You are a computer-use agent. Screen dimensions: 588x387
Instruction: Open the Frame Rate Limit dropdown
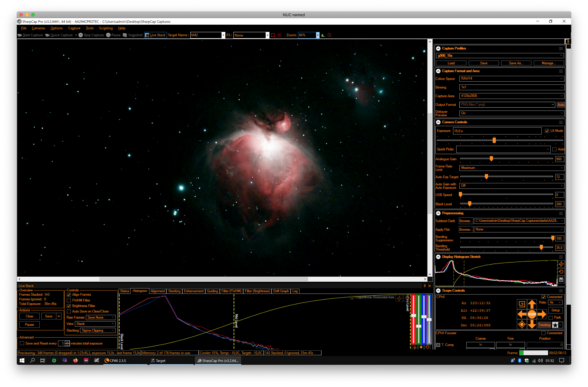pos(512,168)
